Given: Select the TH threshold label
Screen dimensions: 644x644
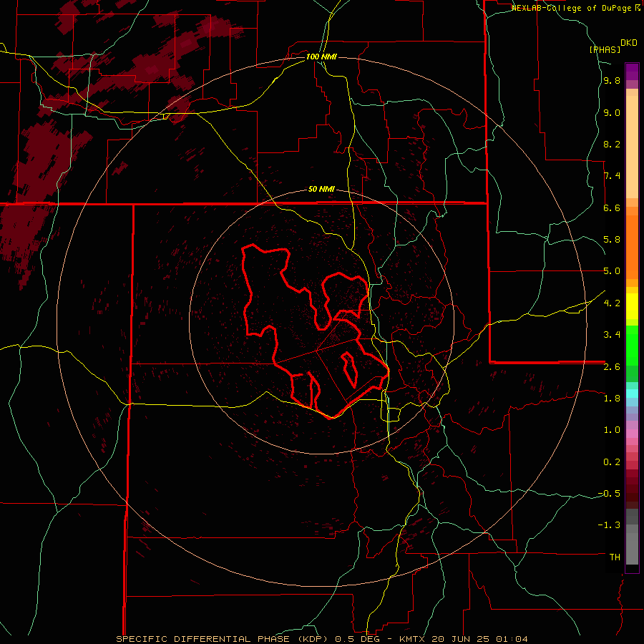Looking at the screenshot, I should [615, 557].
